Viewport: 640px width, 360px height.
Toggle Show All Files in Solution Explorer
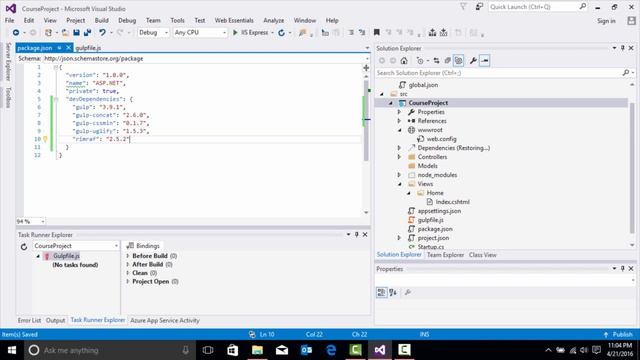pyautogui.click(x=458, y=61)
